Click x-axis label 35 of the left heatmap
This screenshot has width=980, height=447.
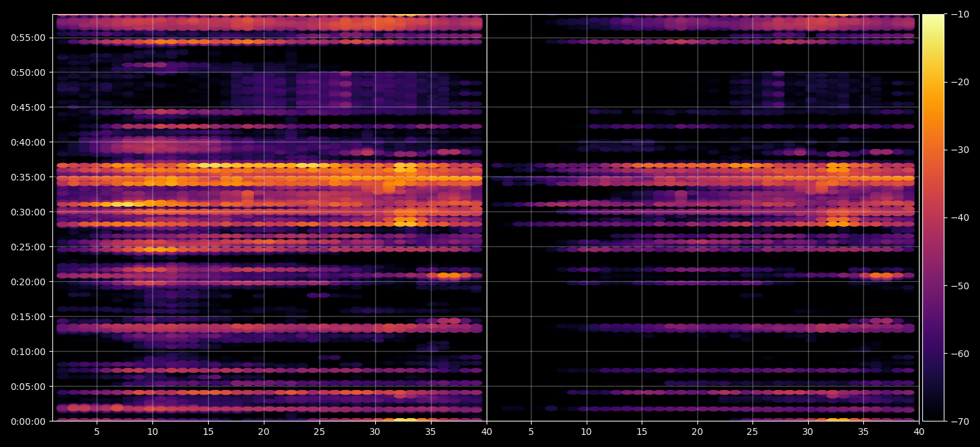[x=430, y=432]
